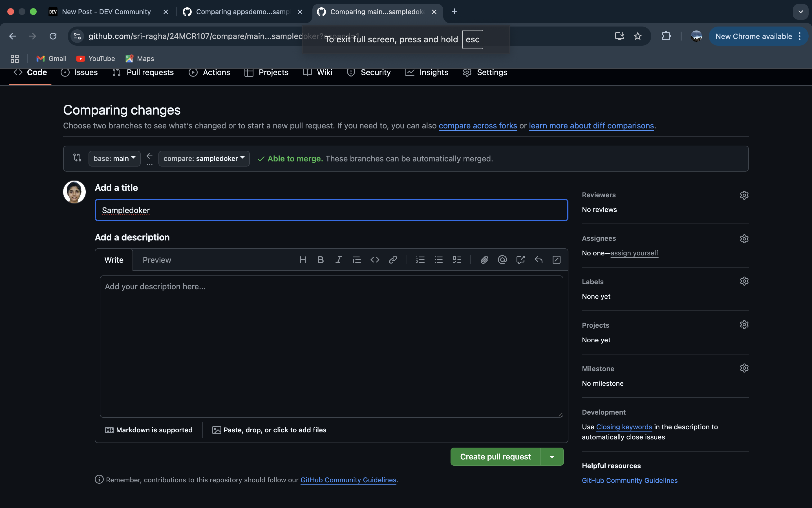Click the assign yourself link
The image size is (812, 508).
click(634, 253)
